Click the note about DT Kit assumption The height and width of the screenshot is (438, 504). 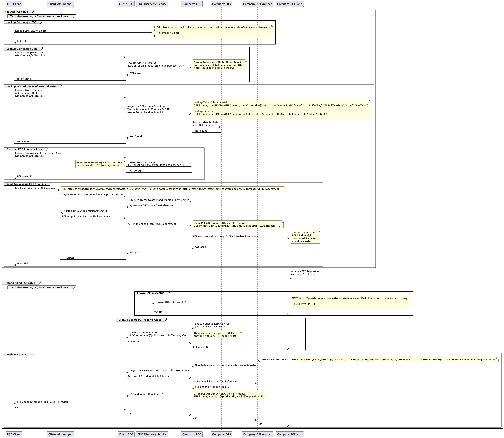[219, 65]
